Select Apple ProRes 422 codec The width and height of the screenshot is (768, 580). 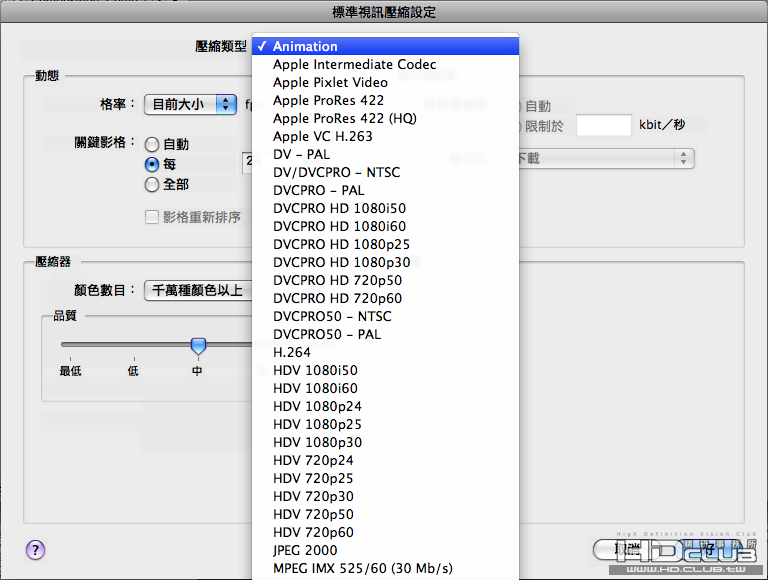tap(385, 100)
